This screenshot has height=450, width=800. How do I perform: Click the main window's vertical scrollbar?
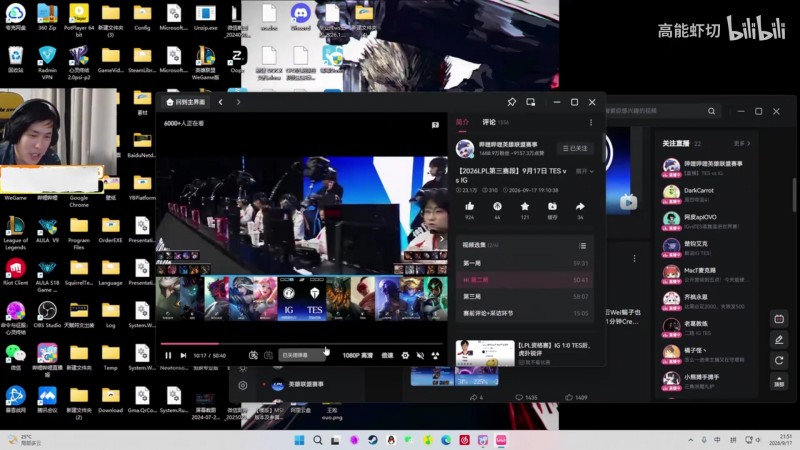[794, 195]
